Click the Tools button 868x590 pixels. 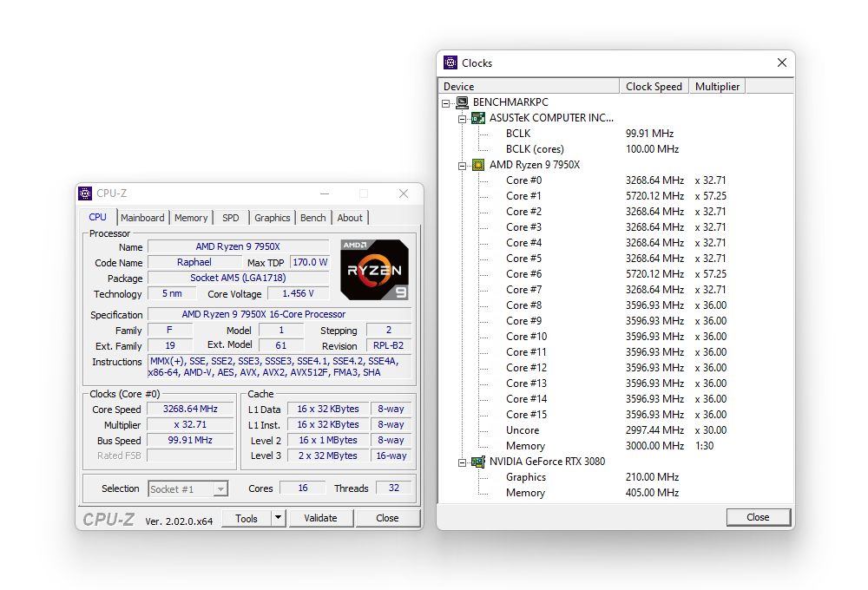point(247,518)
